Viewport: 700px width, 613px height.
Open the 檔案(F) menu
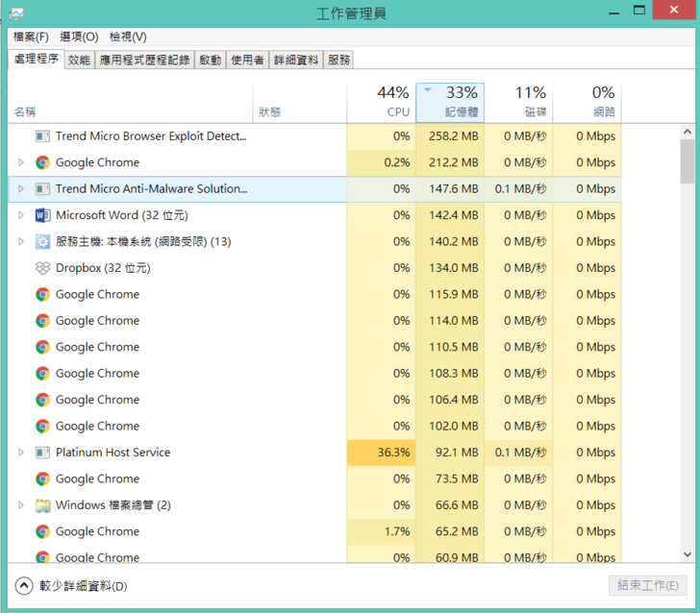tap(31, 37)
